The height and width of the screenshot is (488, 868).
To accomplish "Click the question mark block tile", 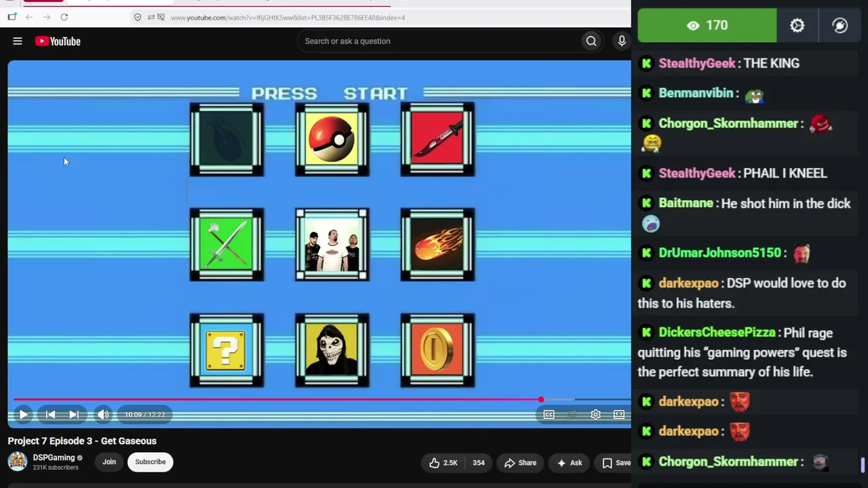I will coord(226,350).
